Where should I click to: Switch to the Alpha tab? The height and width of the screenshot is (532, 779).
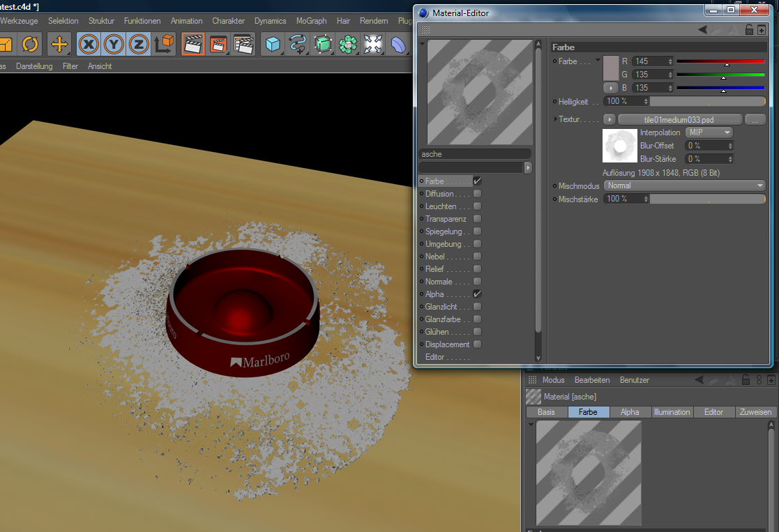pos(630,412)
